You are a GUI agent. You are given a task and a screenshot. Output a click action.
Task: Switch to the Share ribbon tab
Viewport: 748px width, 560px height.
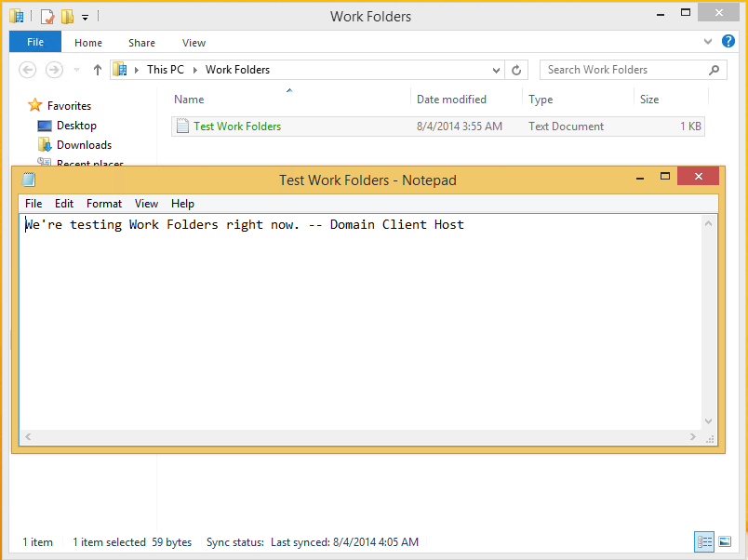pos(141,43)
